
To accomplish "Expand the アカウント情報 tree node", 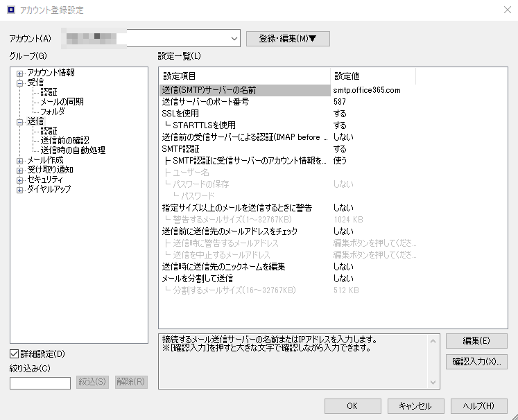I will pos(20,73).
